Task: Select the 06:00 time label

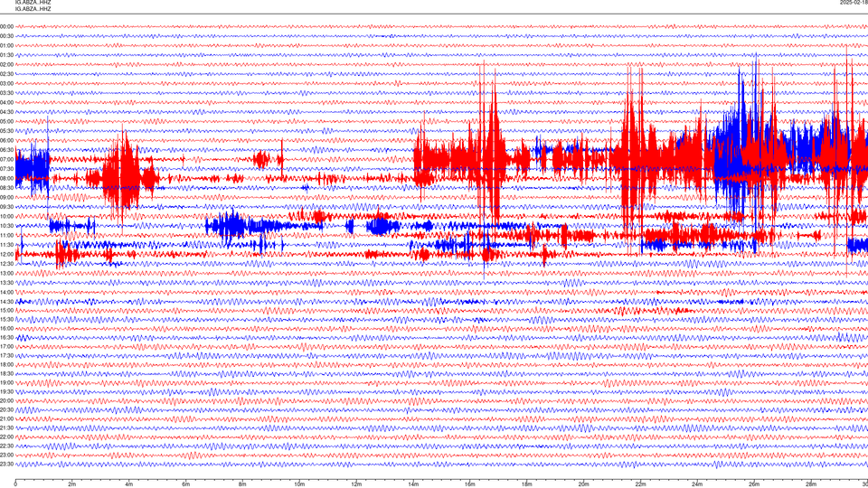Action: 6,141
